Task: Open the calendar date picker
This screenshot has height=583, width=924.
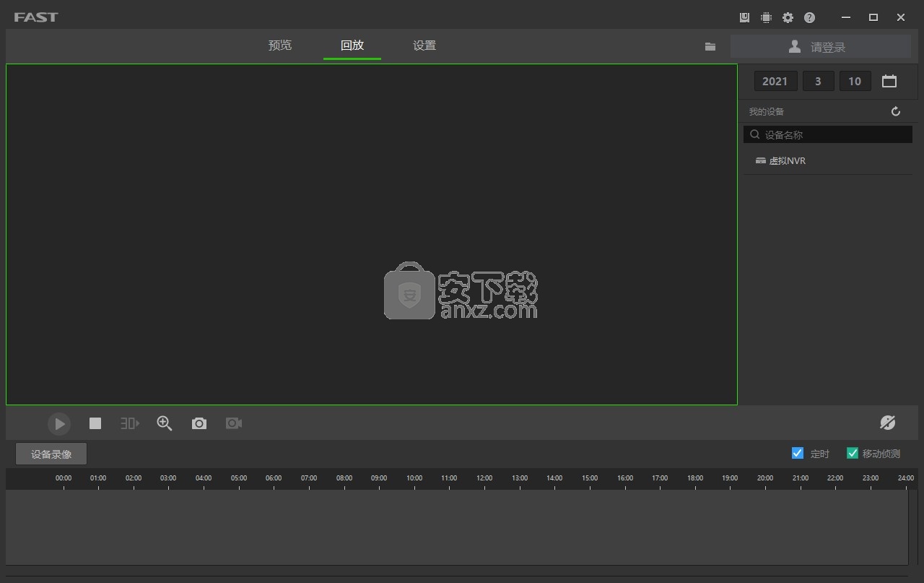Action: 889,81
